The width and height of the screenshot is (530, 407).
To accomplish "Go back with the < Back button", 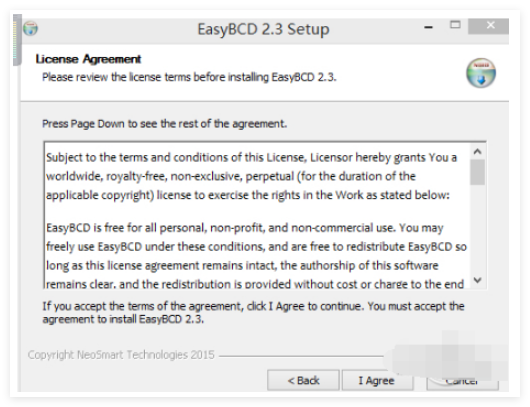I will 303,380.
